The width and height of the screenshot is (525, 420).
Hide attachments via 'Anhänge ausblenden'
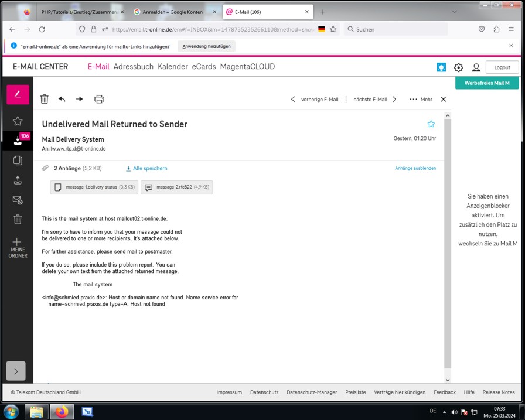(415, 168)
